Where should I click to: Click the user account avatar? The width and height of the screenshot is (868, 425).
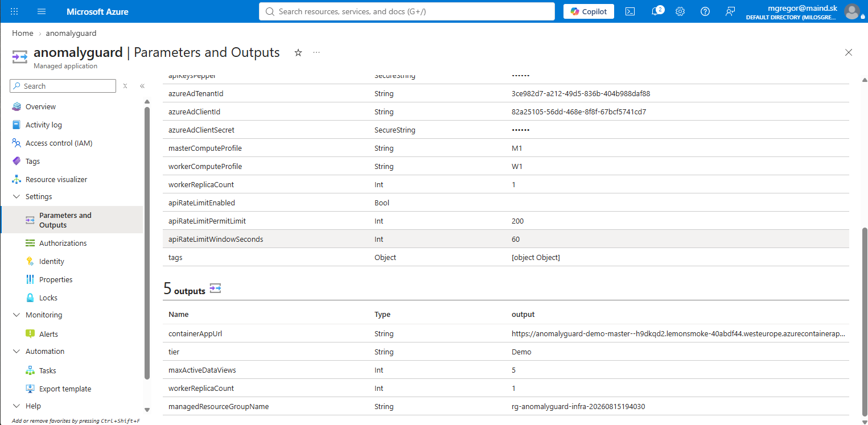coord(852,11)
